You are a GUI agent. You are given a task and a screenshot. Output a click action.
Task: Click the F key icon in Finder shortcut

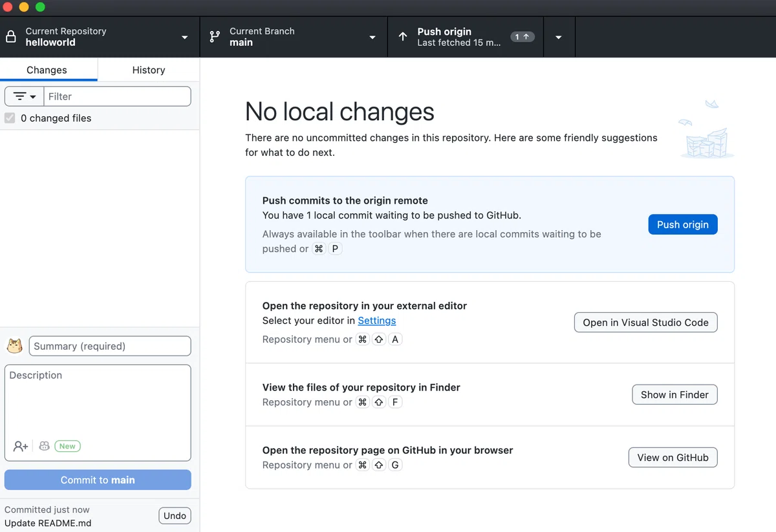pos(395,402)
